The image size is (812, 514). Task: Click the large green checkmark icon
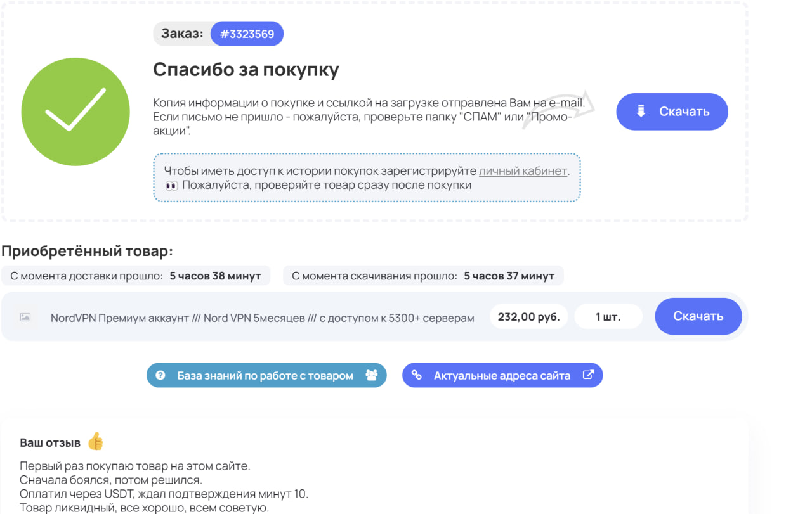[75, 112]
